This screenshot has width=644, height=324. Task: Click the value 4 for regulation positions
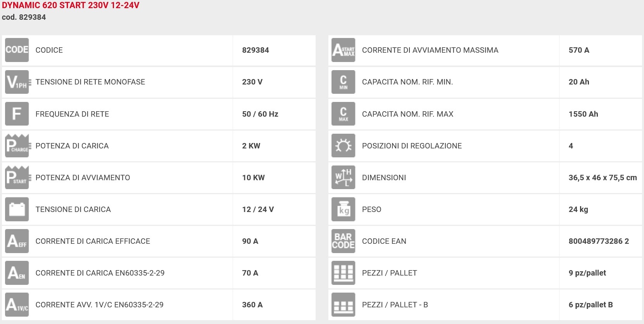tap(571, 146)
